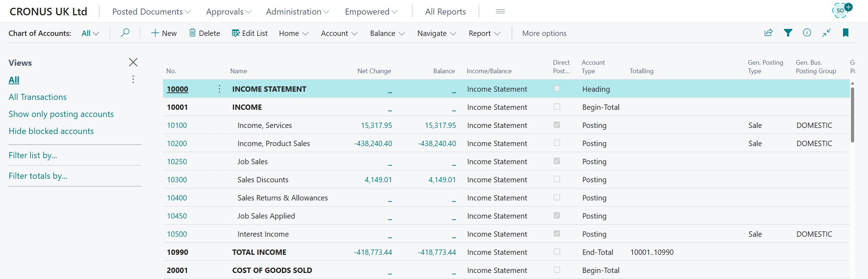Select DOMESTIC posting group for Interest Income
This screenshot has width=868, height=279.
(x=814, y=234)
